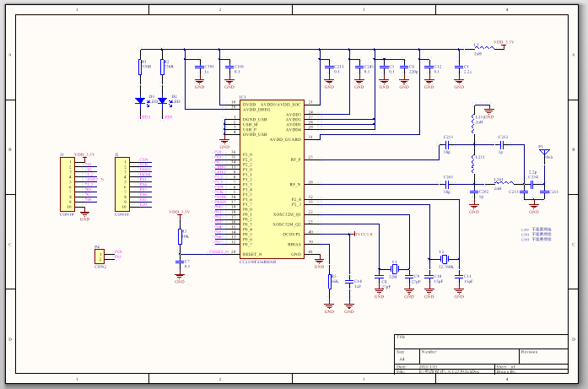The height and width of the screenshot is (389, 588).
Task: Select capacitor C7 on reset line
Action: (x=180, y=262)
